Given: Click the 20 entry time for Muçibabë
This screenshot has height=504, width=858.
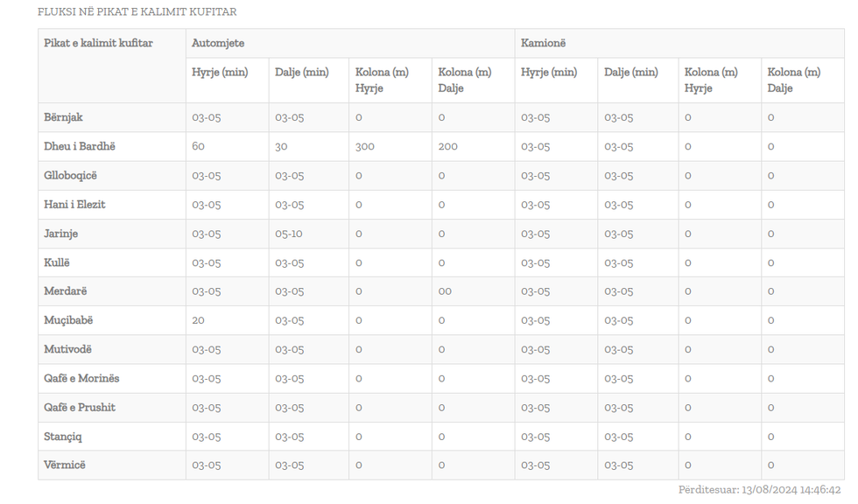Looking at the screenshot, I should click(199, 320).
